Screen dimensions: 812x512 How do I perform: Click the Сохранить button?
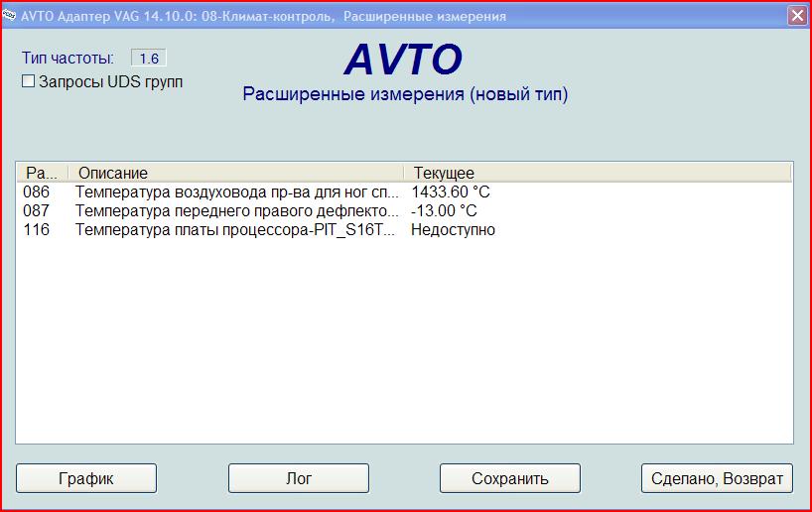tap(509, 478)
